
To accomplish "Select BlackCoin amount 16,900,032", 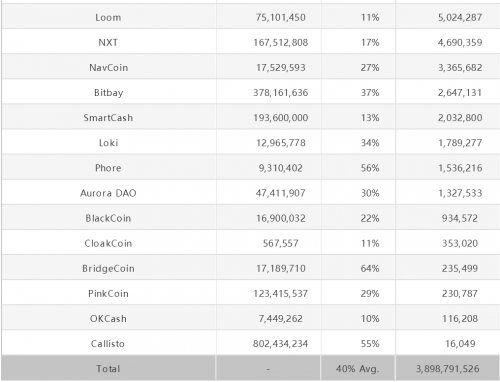I will 281,218.
